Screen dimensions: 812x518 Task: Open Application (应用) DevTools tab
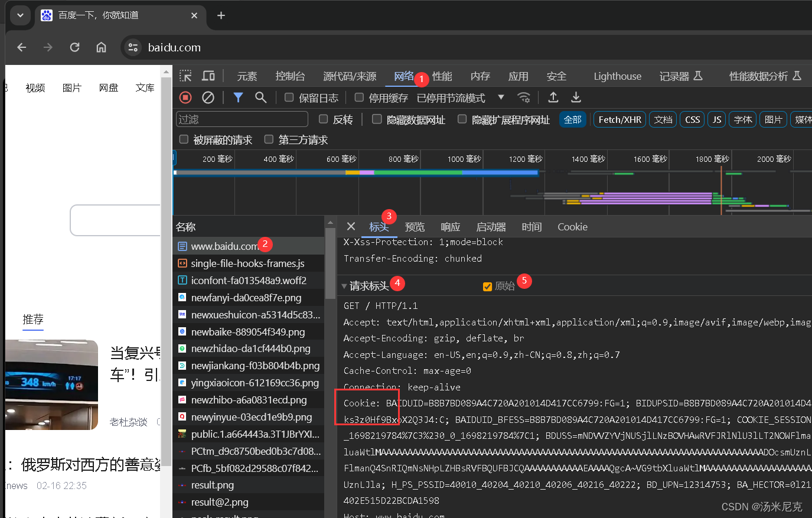(518, 76)
